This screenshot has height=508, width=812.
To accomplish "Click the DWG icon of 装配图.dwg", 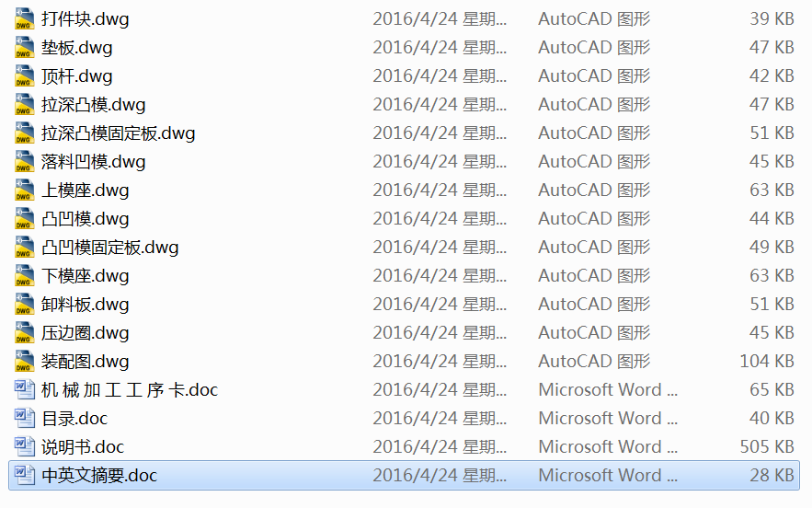I will (24, 361).
